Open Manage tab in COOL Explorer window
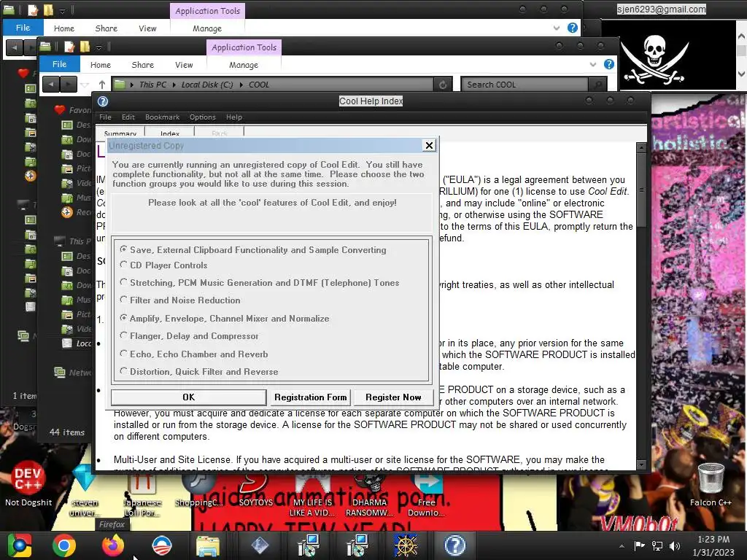Viewport: 747px width, 560px height. coord(244,65)
